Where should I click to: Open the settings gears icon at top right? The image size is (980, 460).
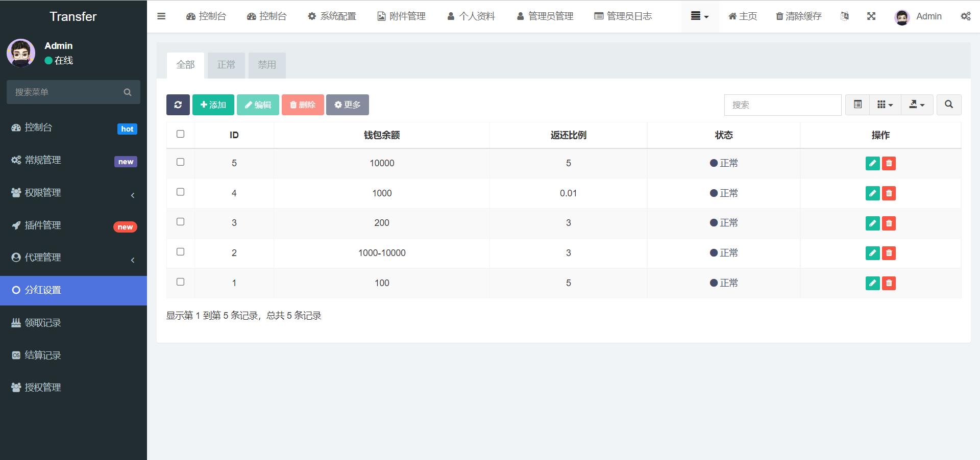(x=966, y=16)
